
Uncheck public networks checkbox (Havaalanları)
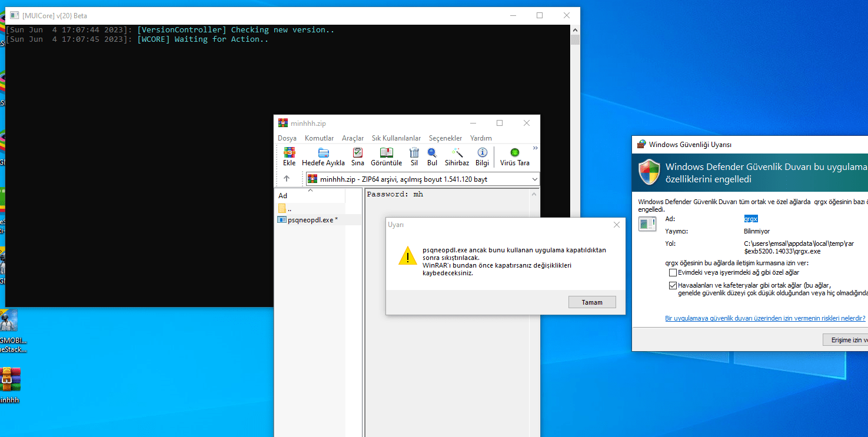click(x=673, y=285)
